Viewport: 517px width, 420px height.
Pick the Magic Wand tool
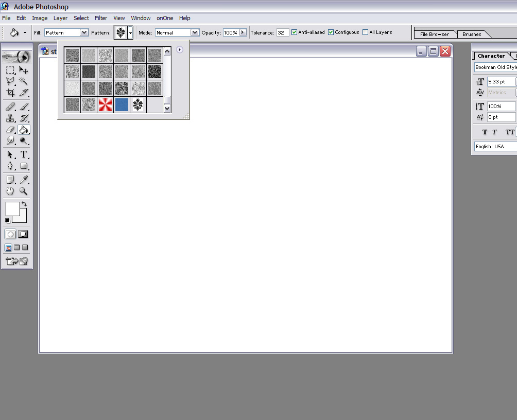tap(23, 81)
